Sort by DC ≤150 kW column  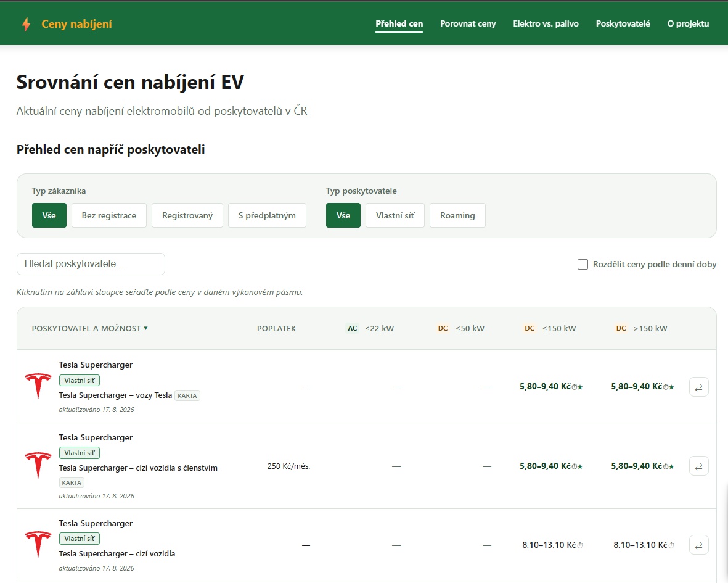[550, 328]
